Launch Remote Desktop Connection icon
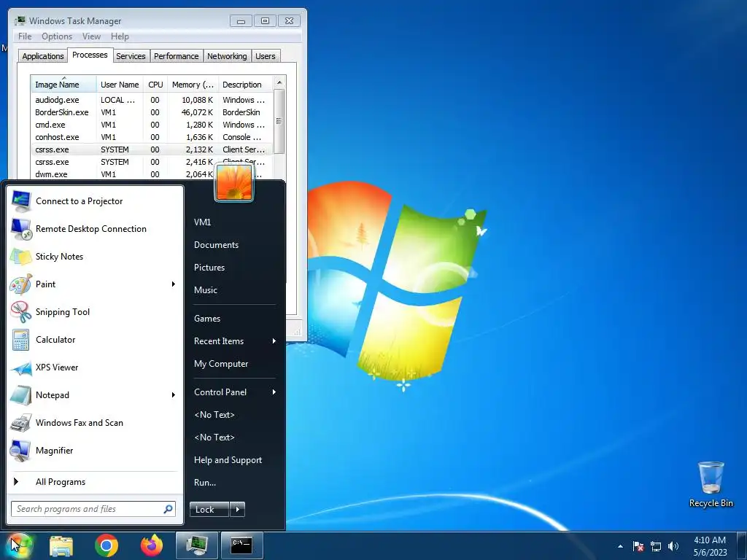 coord(21,228)
